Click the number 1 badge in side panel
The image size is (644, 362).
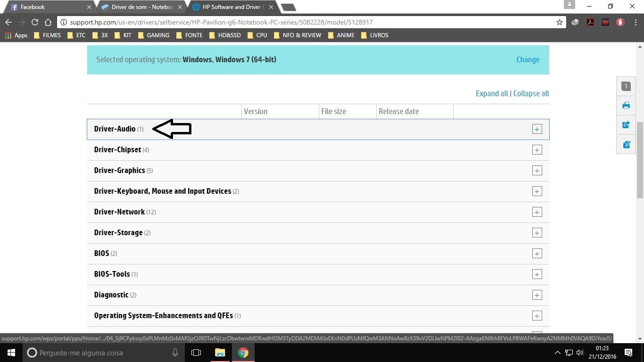(x=626, y=86)
